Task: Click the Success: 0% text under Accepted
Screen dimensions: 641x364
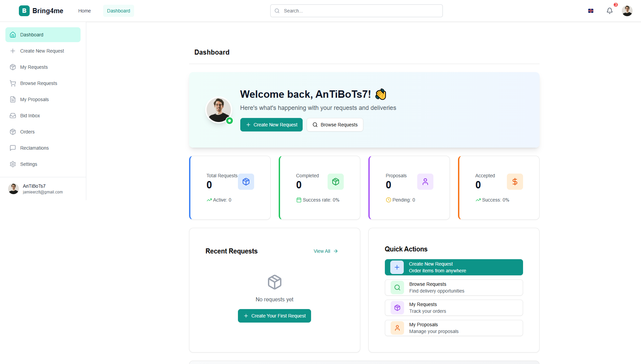Action: click(495, 200)
